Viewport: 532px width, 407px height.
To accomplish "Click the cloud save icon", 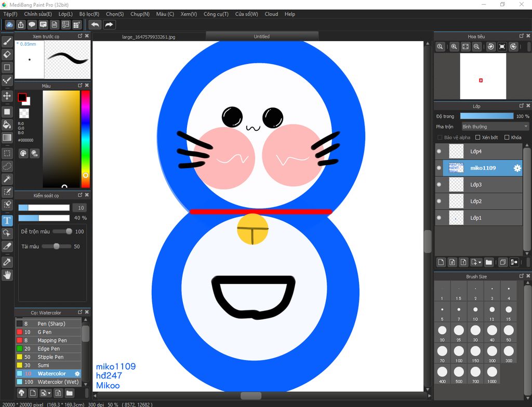I will (9, 24).
